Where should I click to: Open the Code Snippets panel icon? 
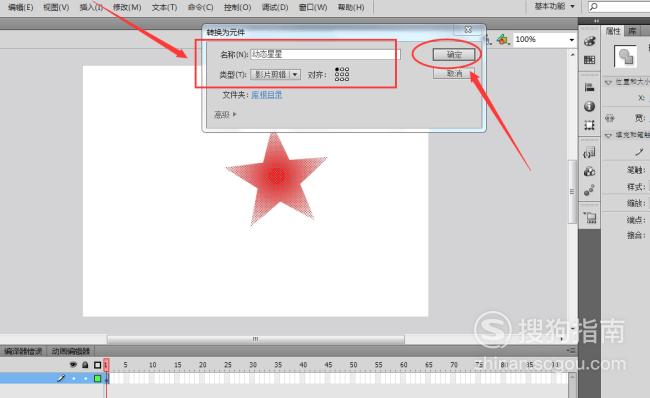[589, 153]
